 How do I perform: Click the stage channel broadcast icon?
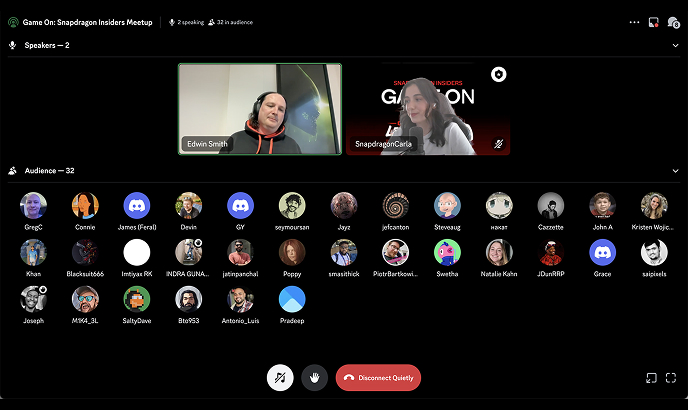click(x=13, y=22)
